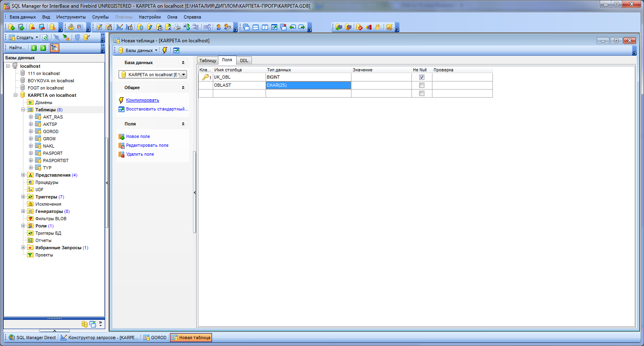Click the execute script lightning icon in main toolbar
Image resolution: width=644 pixels, height=346 pixels.
[x=150, y=27]
